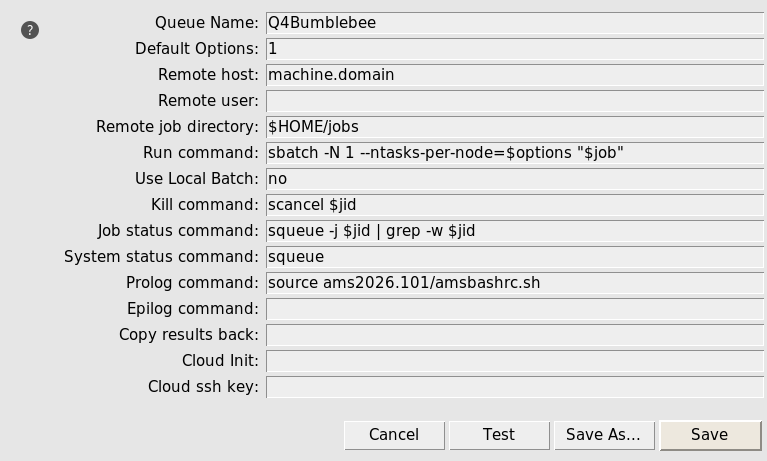Viewport: 767px width, 461px height.
Task: Edit the Use Local Batch field
Action: [514, 179]
